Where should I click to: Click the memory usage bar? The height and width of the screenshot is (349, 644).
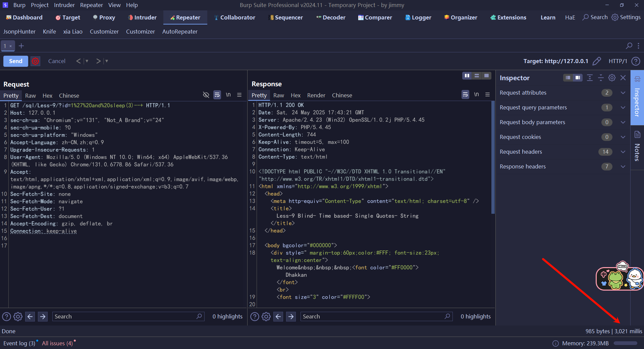(x=625, y=343)
